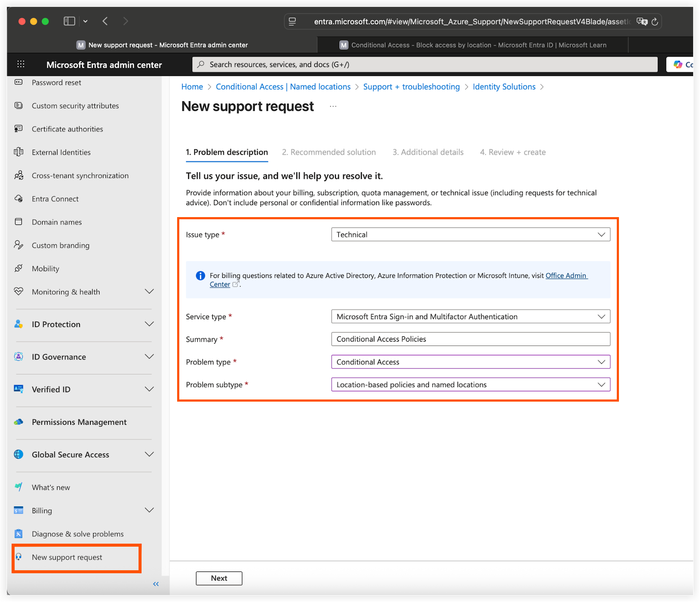
Task: Collapse the sidebar using the double-chevron
Action: pyautogui.click(x=156, y=584)
